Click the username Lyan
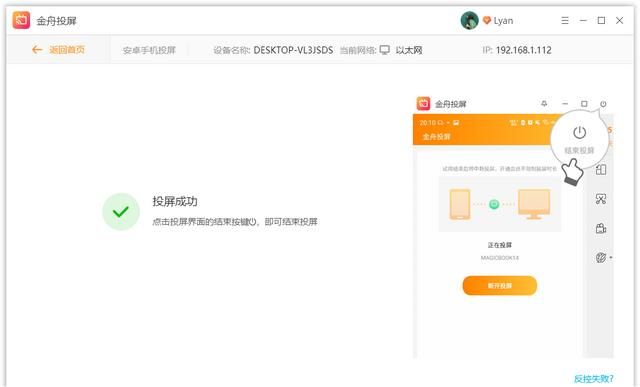 tap(503, 21)
